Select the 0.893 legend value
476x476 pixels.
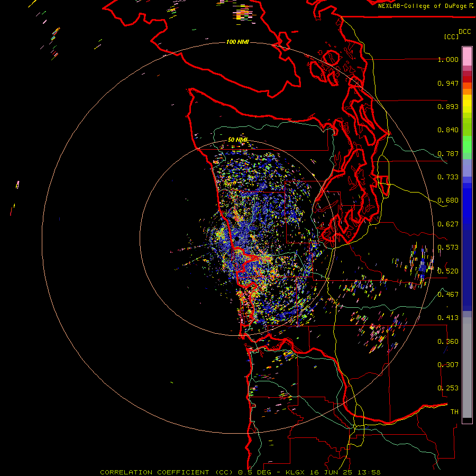[x=448, y=106]
